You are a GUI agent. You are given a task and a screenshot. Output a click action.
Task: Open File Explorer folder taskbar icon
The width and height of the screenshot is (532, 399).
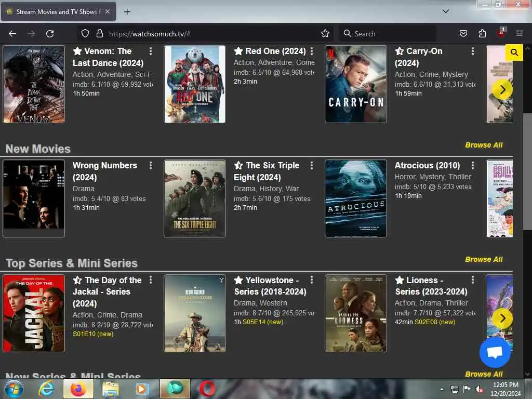[111, 389]
